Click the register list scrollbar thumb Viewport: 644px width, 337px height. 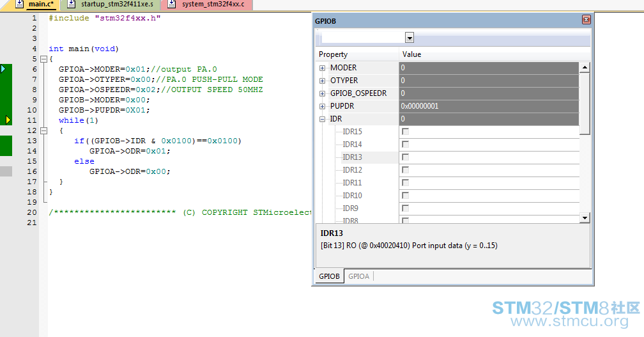point(585,104)
